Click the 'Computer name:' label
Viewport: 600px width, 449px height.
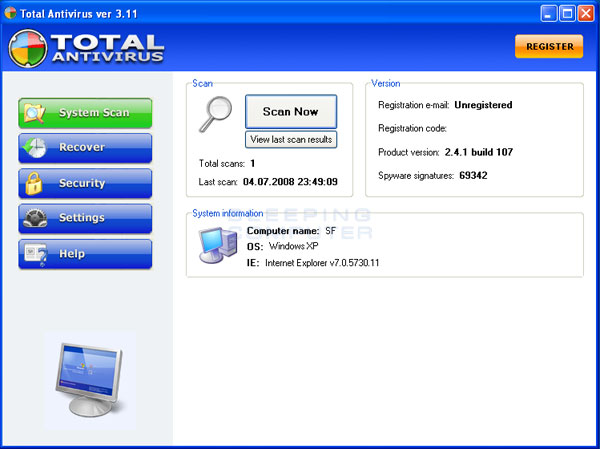pyautogui.click(x=283, y=231)
